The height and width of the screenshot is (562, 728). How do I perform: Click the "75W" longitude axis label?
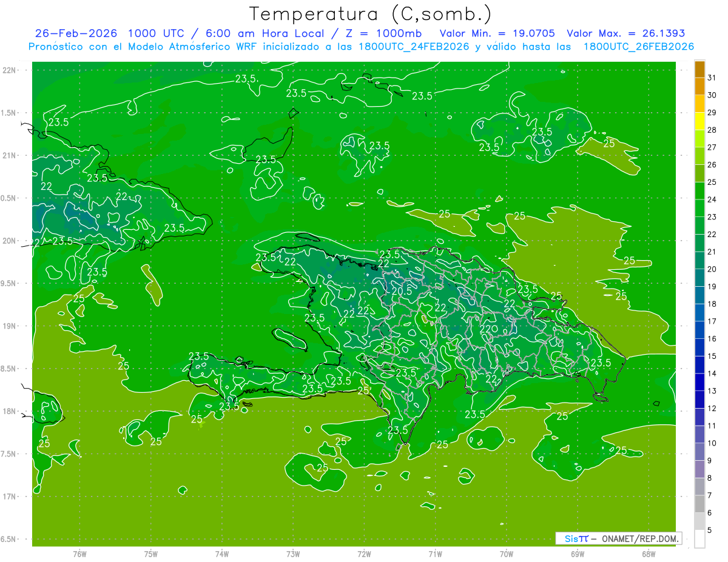pyautogui.click(x=150, y=554)
